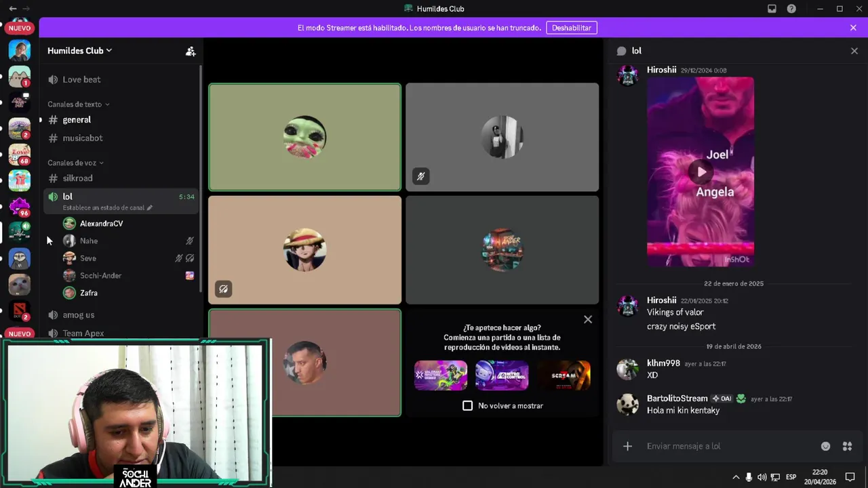Click the deafened badge on Luffy avatar tile
Viewport: 868px width, 488px height.
click(x=223, y=289)
